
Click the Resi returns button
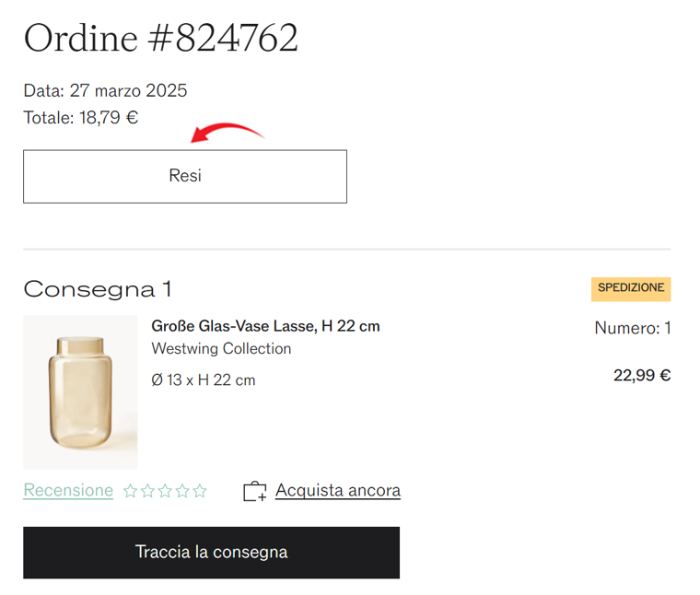[x=184, y=176]
